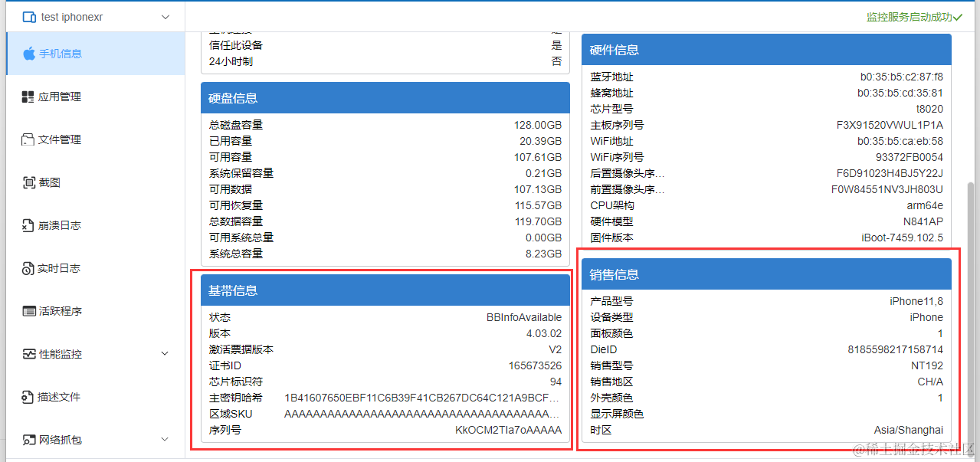
Task: Click the 性能监控 chart icon
Action: 29,354
